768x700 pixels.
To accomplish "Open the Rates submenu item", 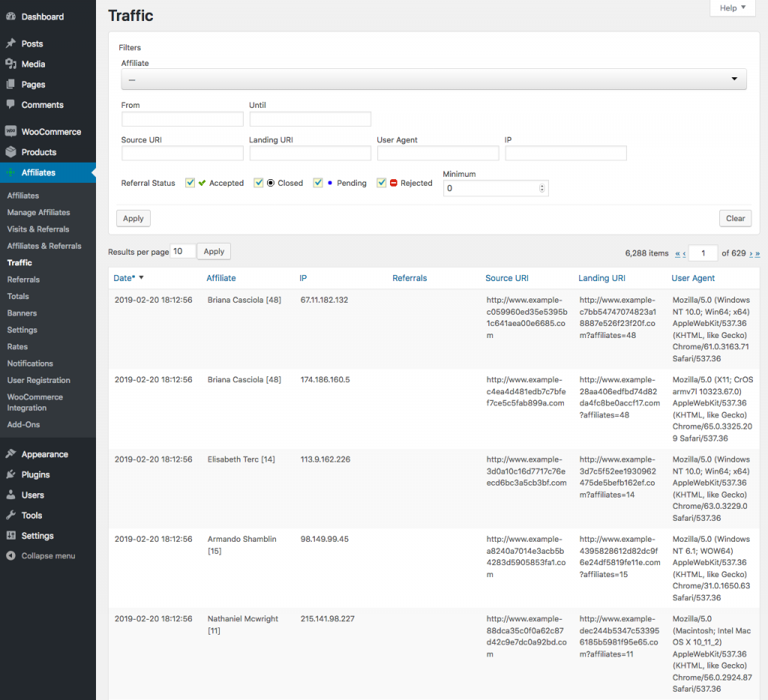I will point(17,346).
